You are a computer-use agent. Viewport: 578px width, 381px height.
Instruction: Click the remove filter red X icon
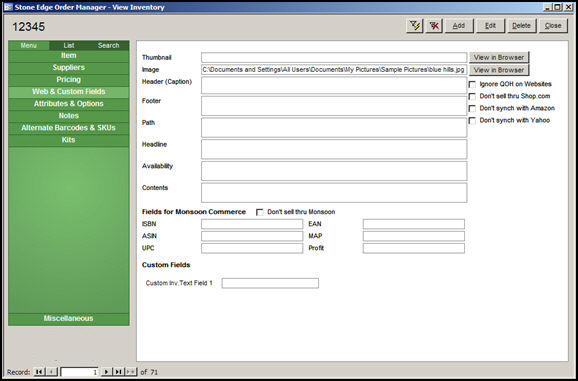coord(434,26)
